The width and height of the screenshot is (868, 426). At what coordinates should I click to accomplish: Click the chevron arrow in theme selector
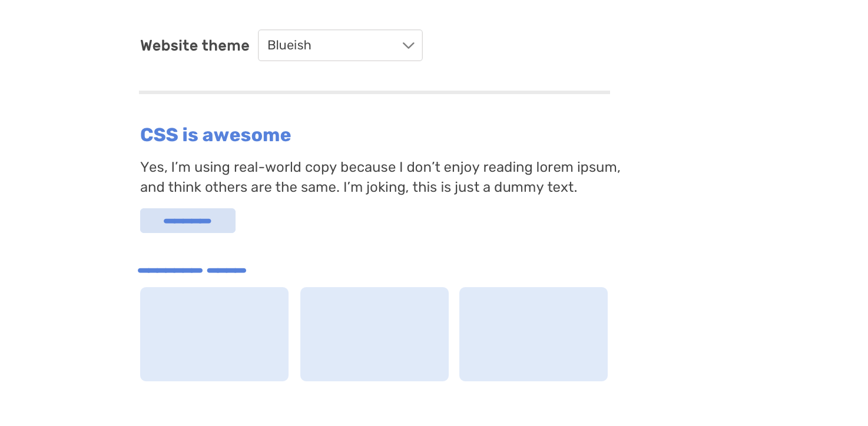[x=408, y=46]
